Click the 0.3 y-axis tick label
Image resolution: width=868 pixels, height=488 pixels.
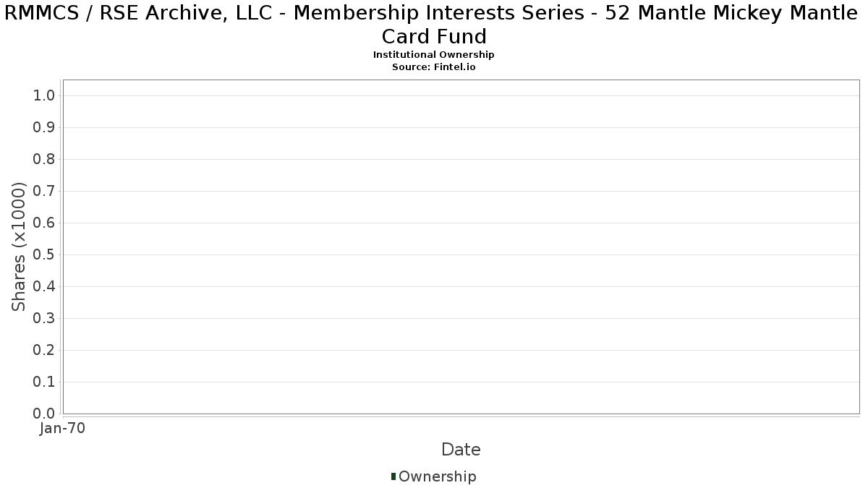(x=45, y=319)
